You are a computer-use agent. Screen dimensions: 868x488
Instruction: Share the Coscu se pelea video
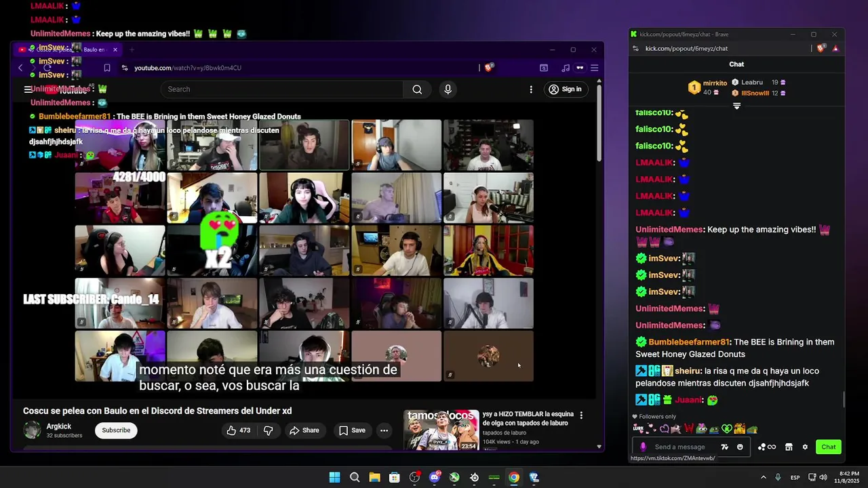coord(304,430)
